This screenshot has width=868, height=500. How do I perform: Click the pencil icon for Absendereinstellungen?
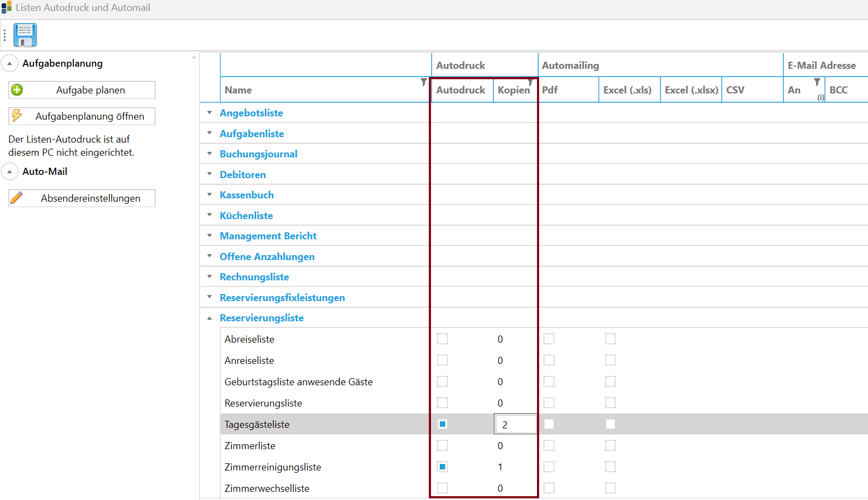[x=17, y=198]
